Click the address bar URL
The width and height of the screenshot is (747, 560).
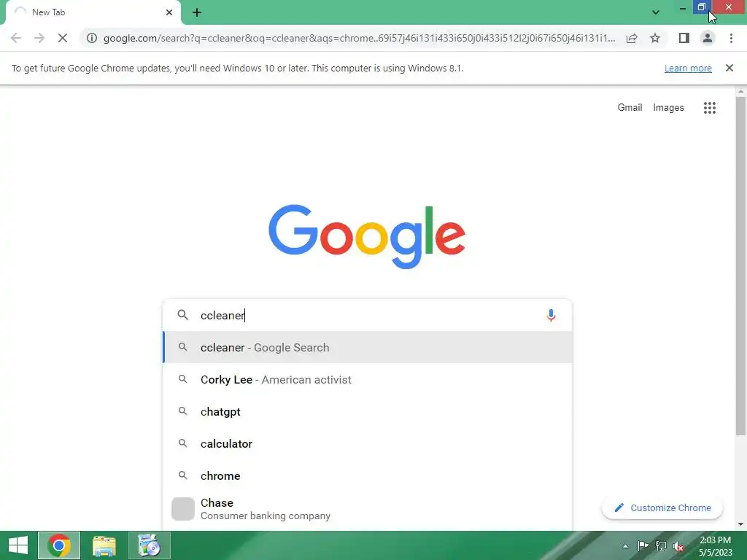359,38
